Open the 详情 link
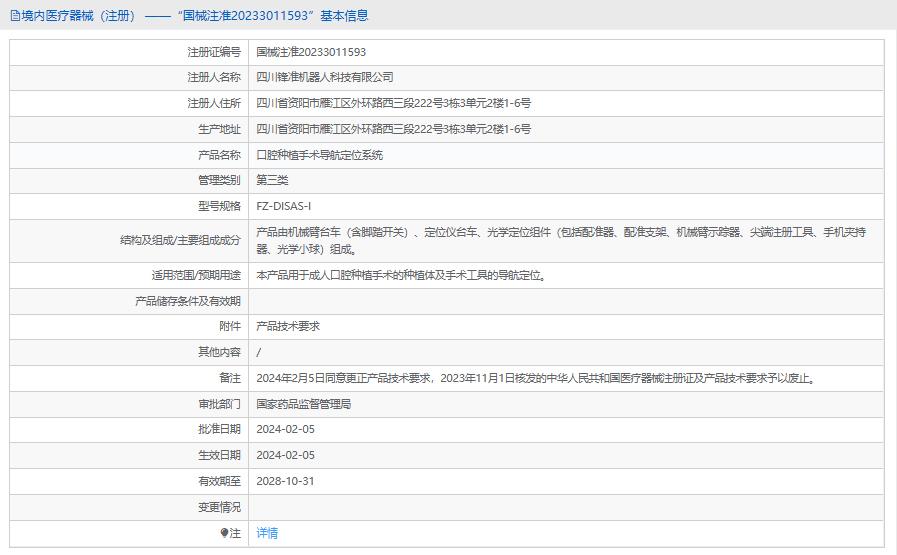897x555 pixels. pos(267,533)
